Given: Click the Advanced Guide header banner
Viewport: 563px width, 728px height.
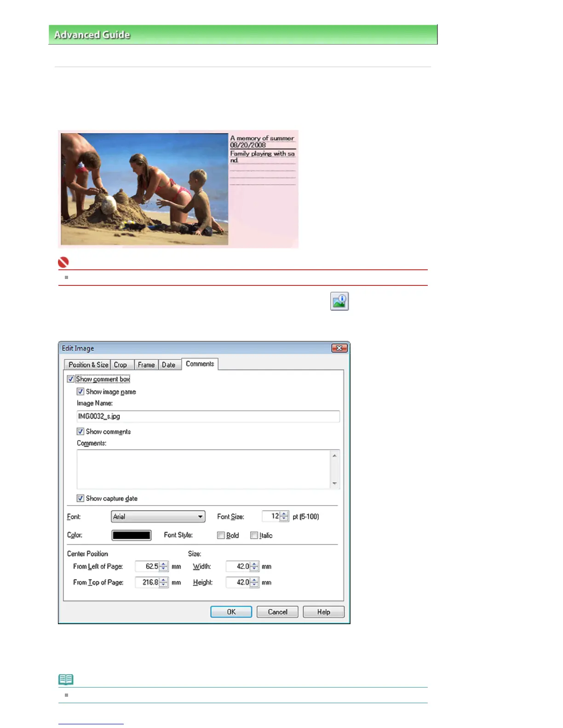Looking at the screenshot, I should 243,34.
